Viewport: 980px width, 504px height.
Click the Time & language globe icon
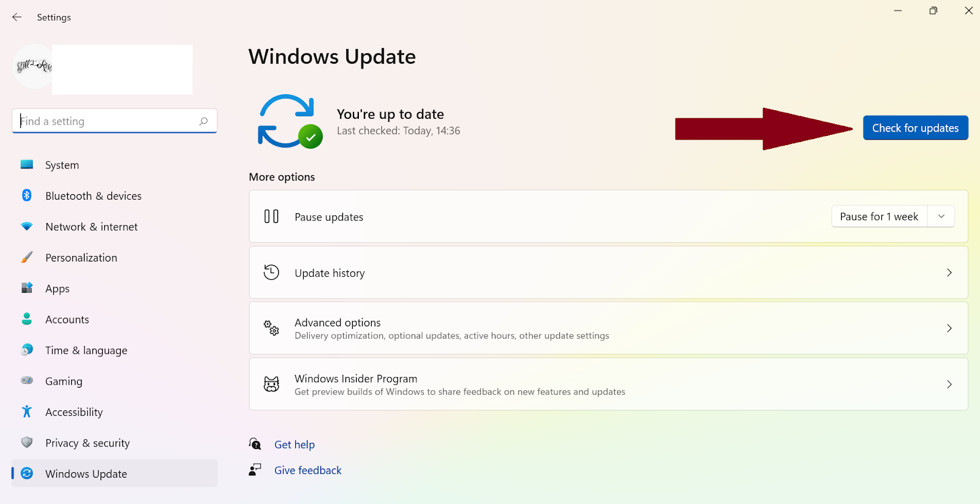[27, 350]
